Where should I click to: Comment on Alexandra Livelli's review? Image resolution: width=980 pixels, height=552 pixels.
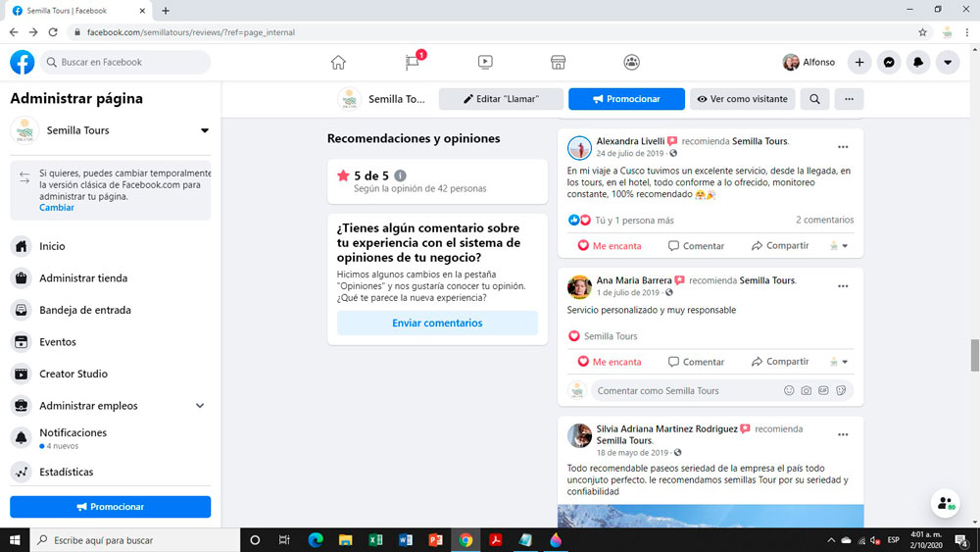(x=696, y=246)
